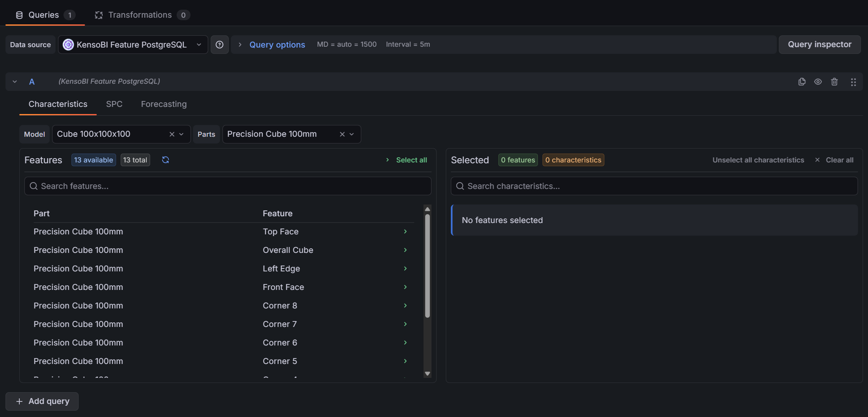The height and width of the screenshot is (417, 868).
Task: Click the help icon next to the datasource picker
Action: point(219,44)
